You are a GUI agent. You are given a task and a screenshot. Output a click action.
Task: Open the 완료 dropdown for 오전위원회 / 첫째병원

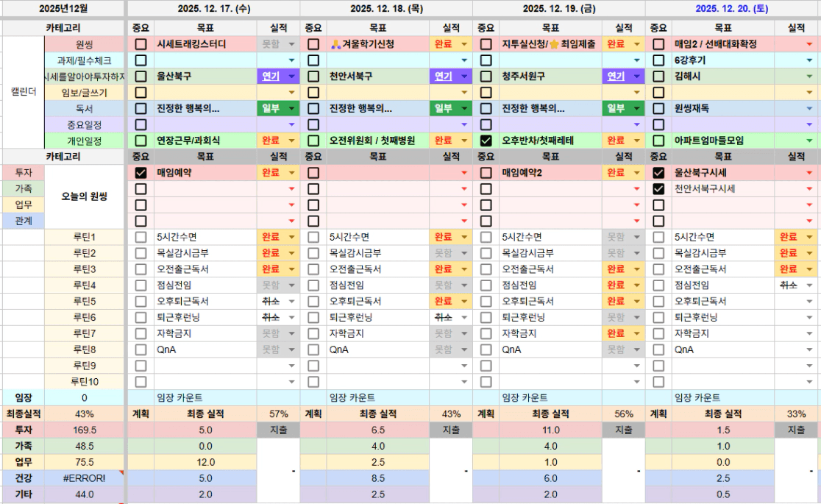click(464, 141)
